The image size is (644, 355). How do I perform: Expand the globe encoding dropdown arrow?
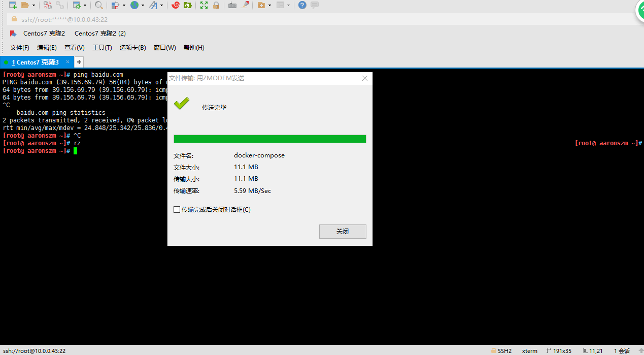pyautogui.click(x=143, y=5)
